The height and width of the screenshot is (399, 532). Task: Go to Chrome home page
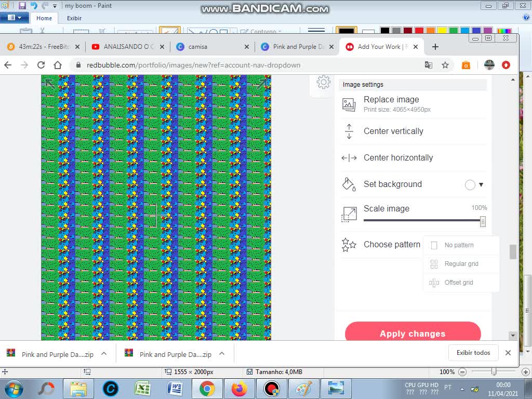tap(58, 65)
